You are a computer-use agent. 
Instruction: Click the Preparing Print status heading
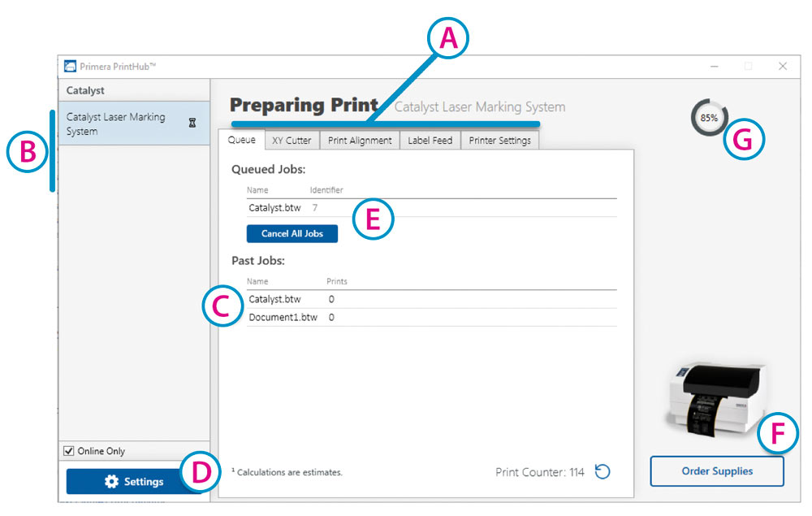[304, 105]
